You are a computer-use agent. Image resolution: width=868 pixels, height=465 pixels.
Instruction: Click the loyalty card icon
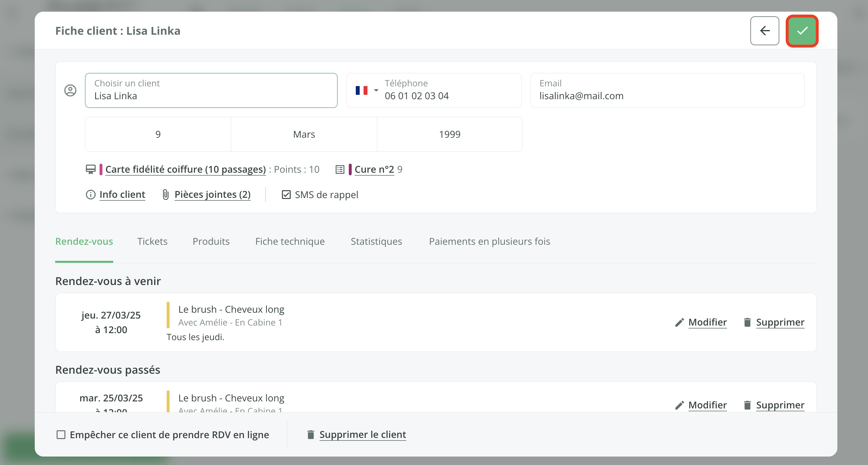click(91, 169)
